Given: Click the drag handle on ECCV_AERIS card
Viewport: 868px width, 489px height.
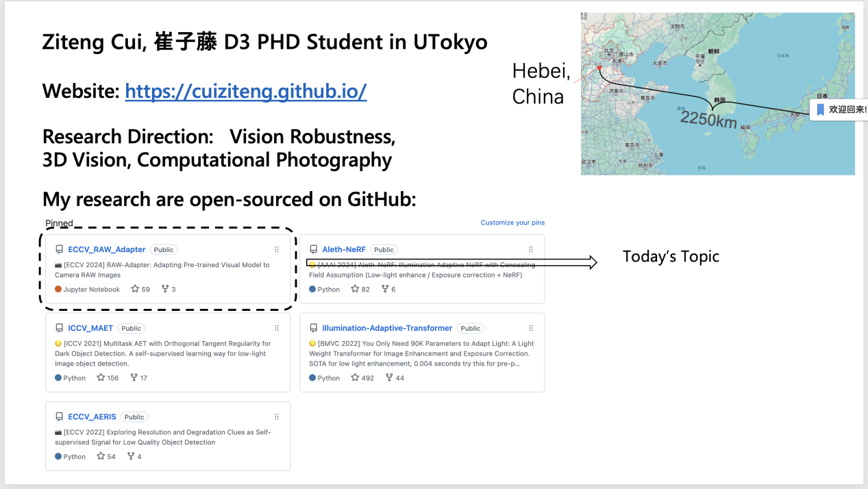Looking at the screenshot, I should pyautogui.click(x=277, y=417).
